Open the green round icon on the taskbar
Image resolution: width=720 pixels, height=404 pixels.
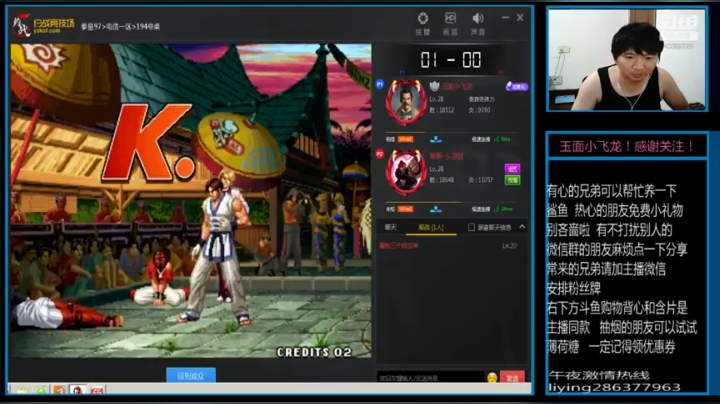(41, 390)
